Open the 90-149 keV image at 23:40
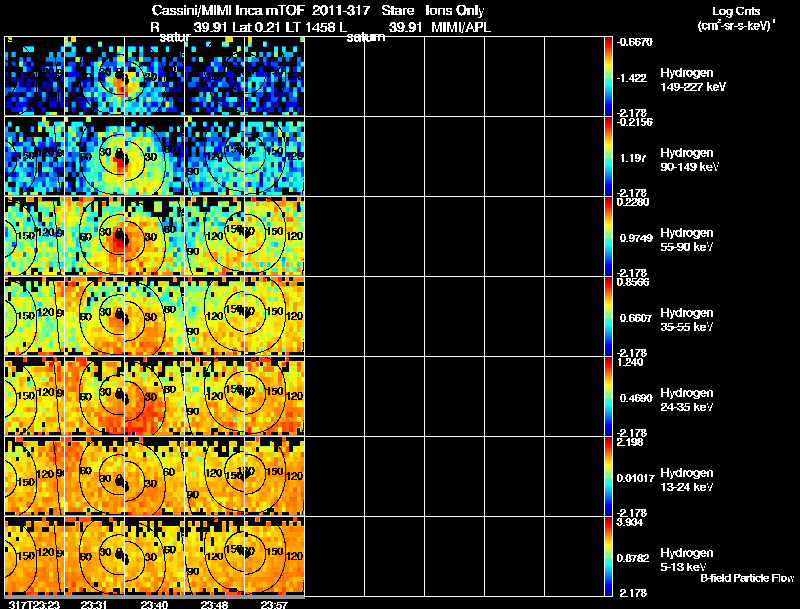Viewport: 800px width, 609px height. (155, 156)
